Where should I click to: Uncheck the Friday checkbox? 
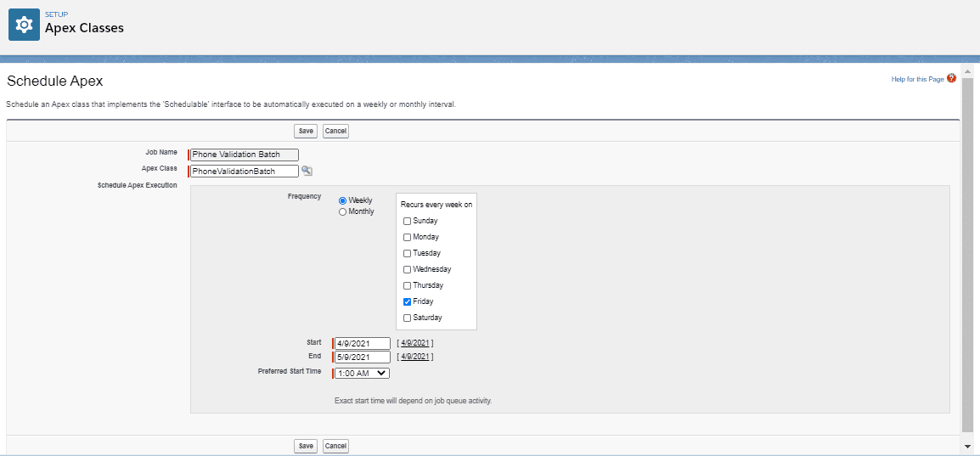pyautogui.click(x=407, y=301)
